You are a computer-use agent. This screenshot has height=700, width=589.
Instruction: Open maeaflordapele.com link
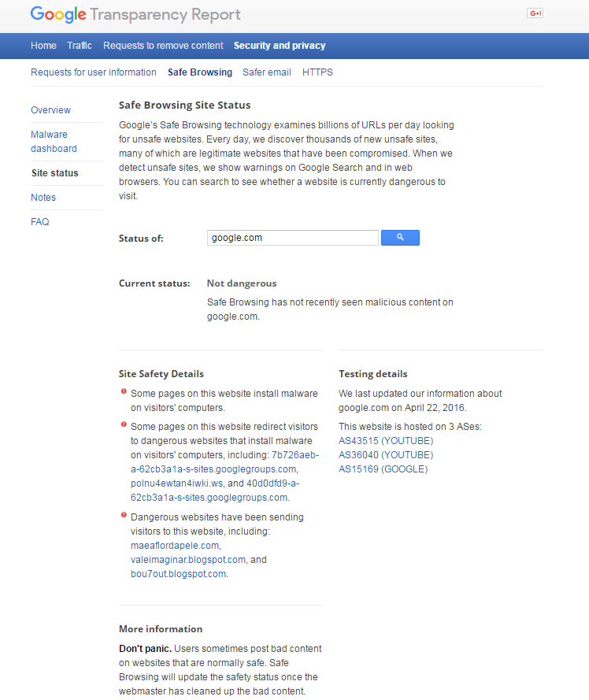(x=175, y=546)
